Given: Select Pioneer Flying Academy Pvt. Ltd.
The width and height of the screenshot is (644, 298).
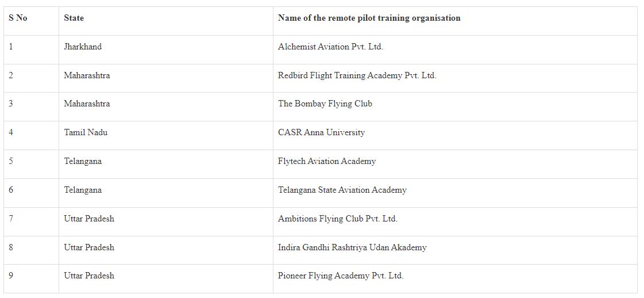Looking at the screenshot, I should 341,276.
